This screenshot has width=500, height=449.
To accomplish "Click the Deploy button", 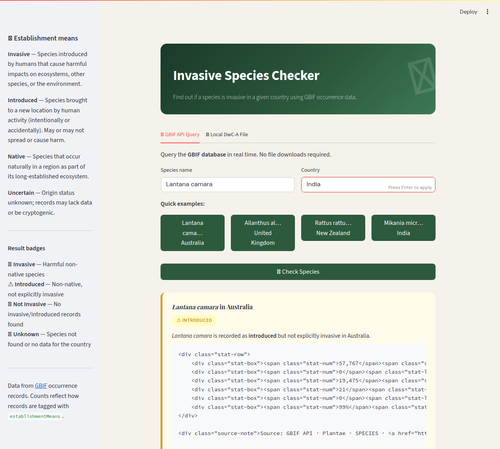I will tap(468, 12).
